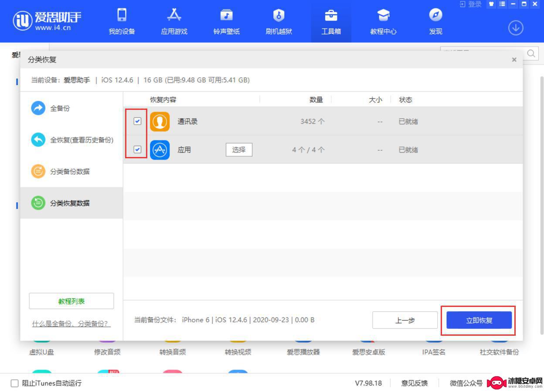Click the 全备份 blue arrow icon
544x392 pixels.
point(38,108)
